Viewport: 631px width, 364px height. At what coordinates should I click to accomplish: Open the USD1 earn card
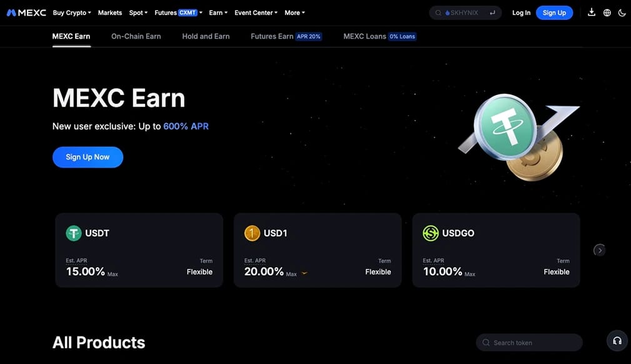coord(318,250)
